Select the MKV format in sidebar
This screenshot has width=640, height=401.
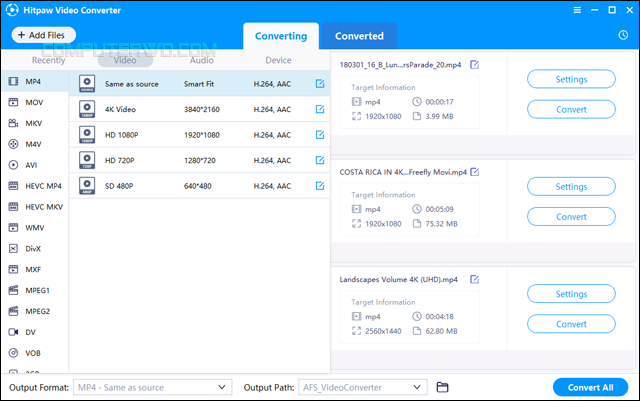(34, 123)
